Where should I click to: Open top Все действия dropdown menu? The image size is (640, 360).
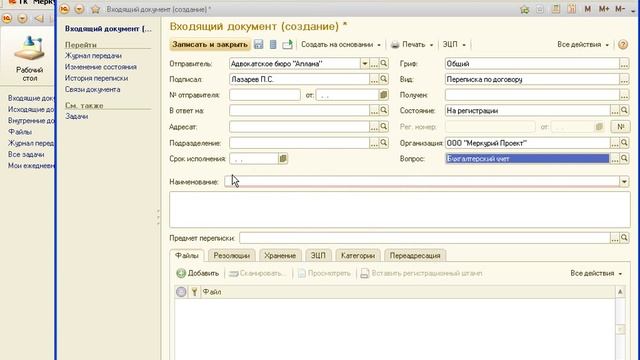tap(583, 44)
